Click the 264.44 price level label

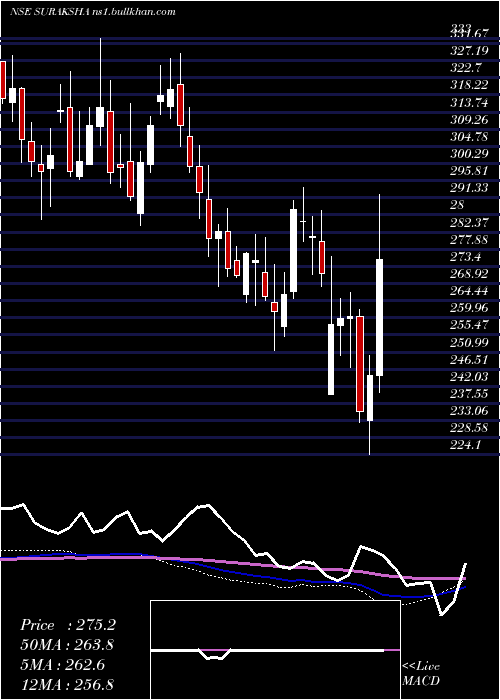(x=471, y=291)
